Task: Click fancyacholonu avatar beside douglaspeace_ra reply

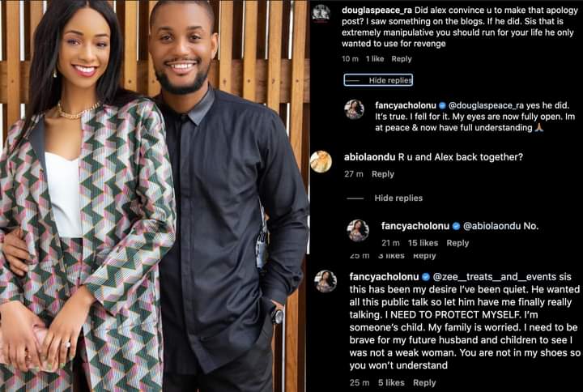Action: 354,109
